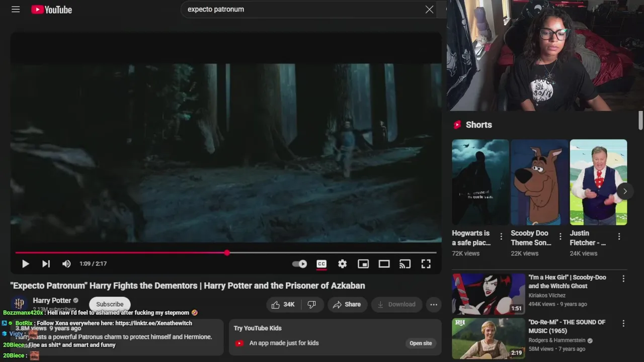Click the 'Shorts' section heading text
The width and height of the screenshot is (644, 362).
pos(479,125)
